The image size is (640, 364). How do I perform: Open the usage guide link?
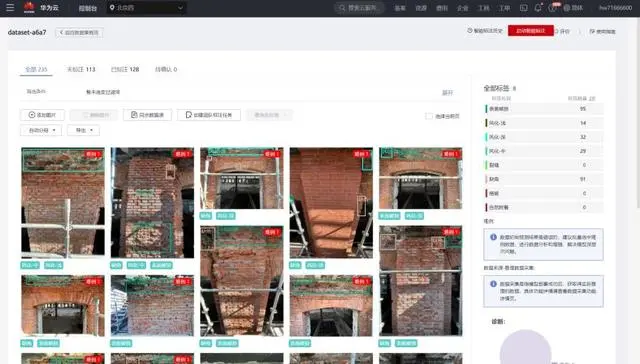[602, 31]
